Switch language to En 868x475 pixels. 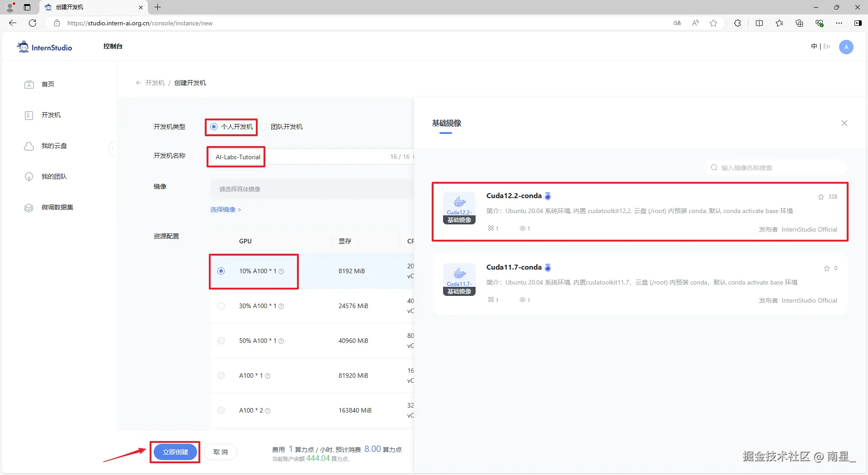pos(826,46)
